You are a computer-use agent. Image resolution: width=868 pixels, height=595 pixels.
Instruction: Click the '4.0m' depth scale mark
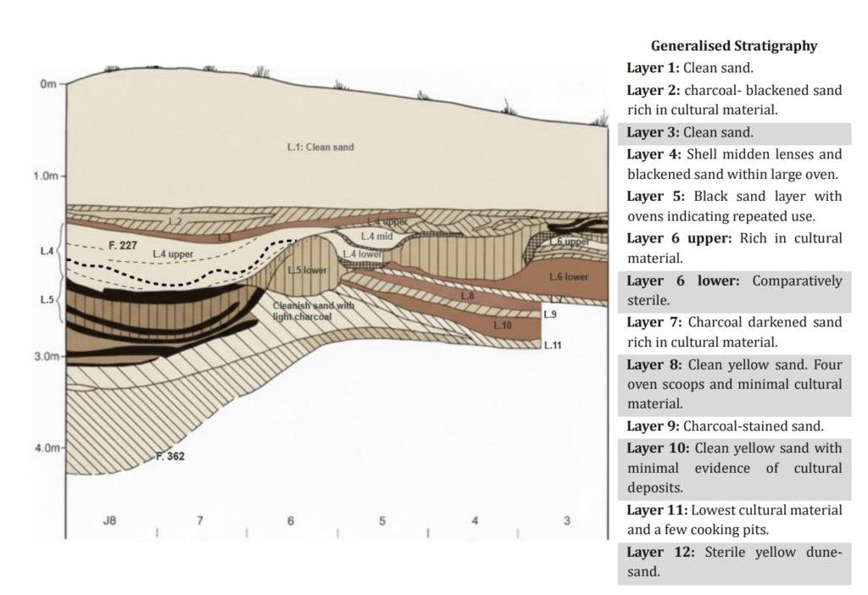pyautogui.click(x=47, y=448)
